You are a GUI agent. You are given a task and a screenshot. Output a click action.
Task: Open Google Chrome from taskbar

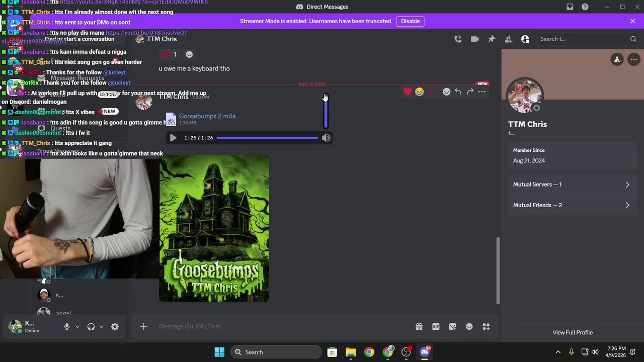(x=369, y=352)
